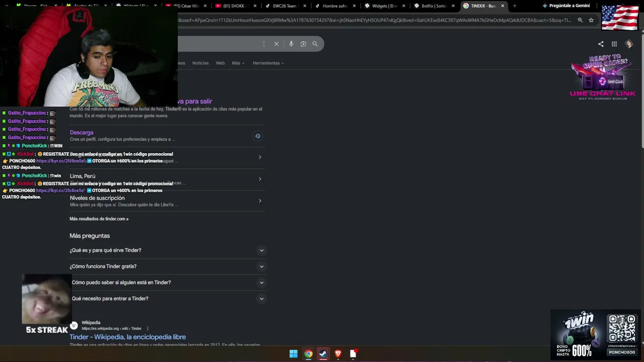Start a voice search with the microphone icon

(x=291, y=44)
